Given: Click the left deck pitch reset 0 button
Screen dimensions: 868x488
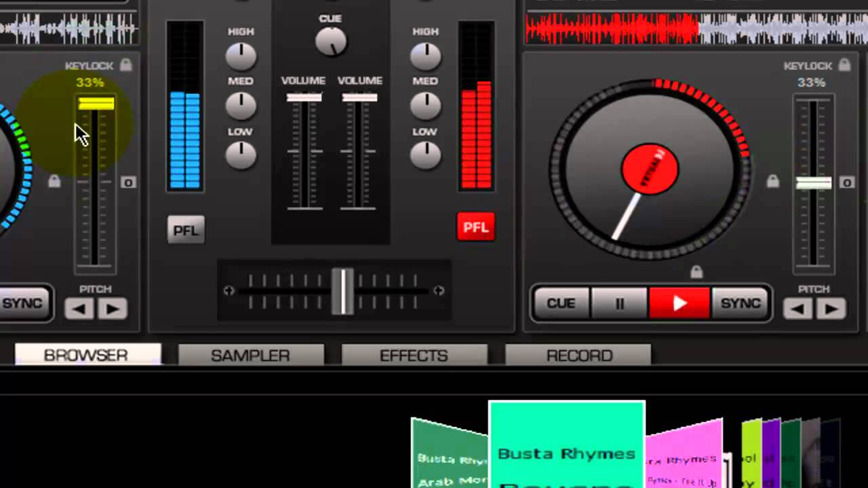Looking at the screenshot, I should tap(127, 182).
